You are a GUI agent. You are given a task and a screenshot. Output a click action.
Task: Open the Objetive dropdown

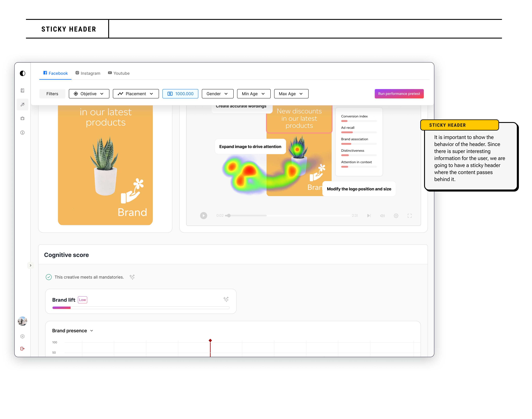tap(89, 94)
